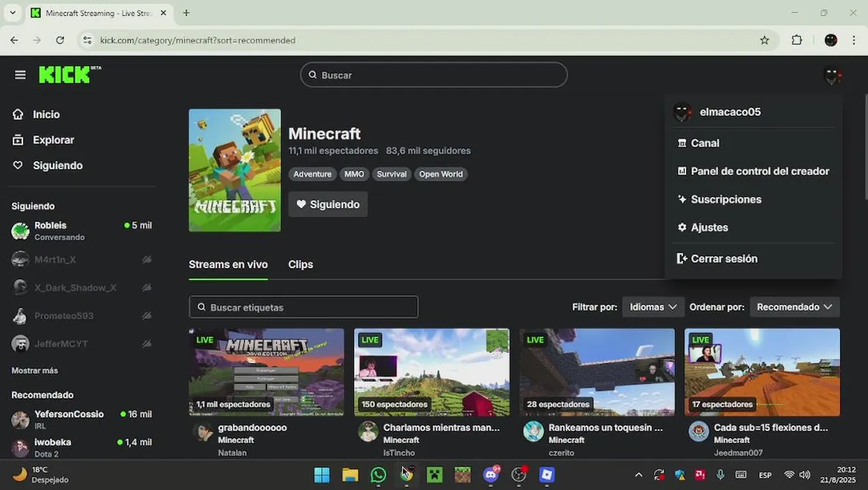This screenshot has width=868, height=490.
Task: Open Cada sub=15 flexiones stream title
Action: tap(771, 427)
